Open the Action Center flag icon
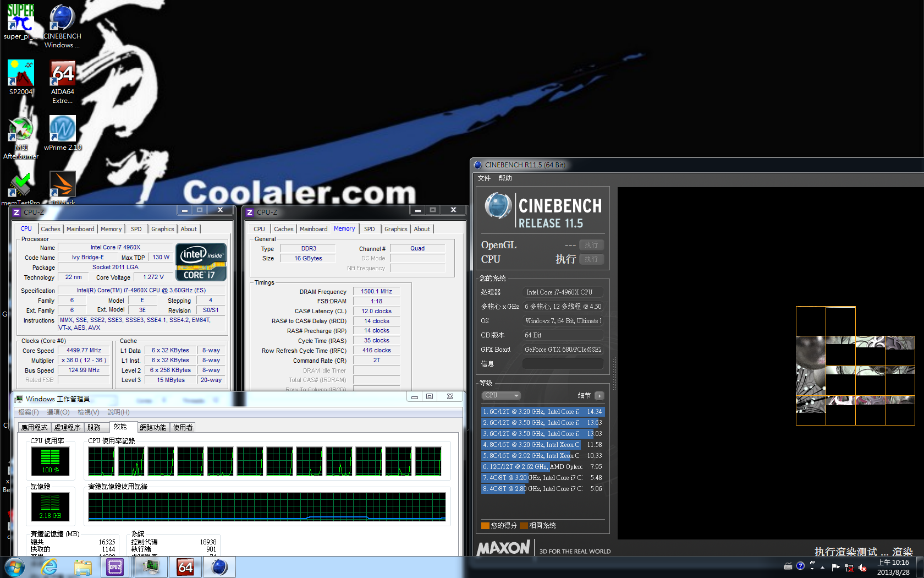Screen dimensions: 924x578 (x=836, y=567)
